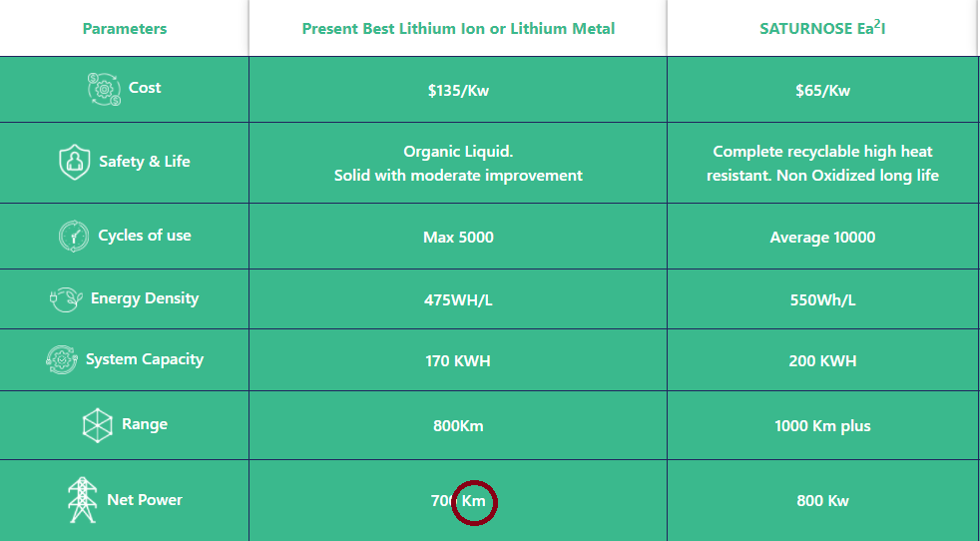Click the System Capacity gear icon
Screen dimensions: 980x541
pos(62,360)
